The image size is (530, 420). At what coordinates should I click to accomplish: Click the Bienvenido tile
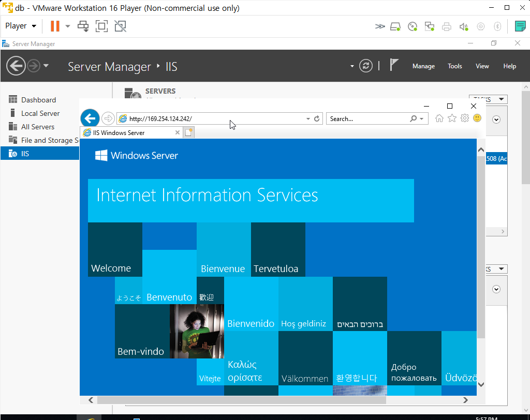click(x=251, y=304)
